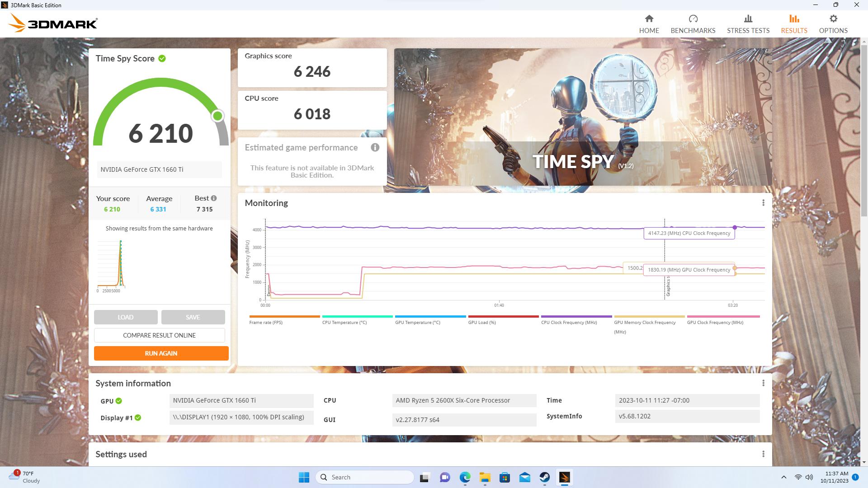Viewport: 868px width, 488px height.
Task: Open File Explorer from taskbar
Action: click(485, 477)
